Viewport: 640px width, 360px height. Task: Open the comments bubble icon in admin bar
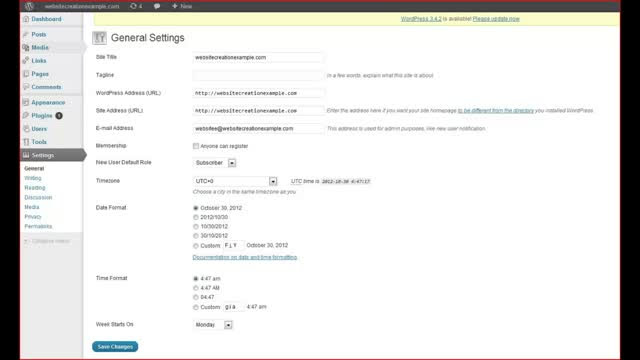157,6
